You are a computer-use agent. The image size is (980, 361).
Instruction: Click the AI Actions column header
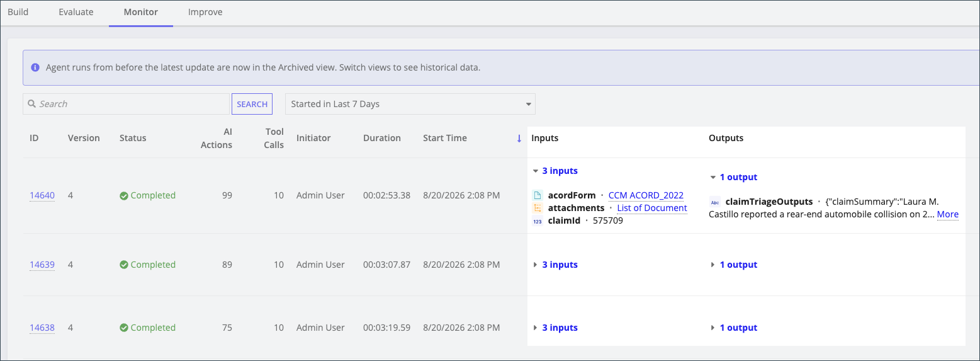click(x=217, y=138)
